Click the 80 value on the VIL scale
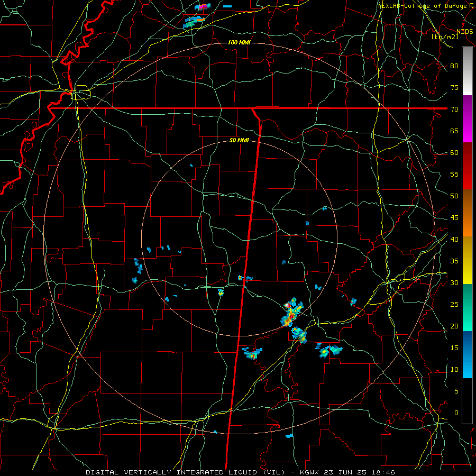 (x=454, y=66)
